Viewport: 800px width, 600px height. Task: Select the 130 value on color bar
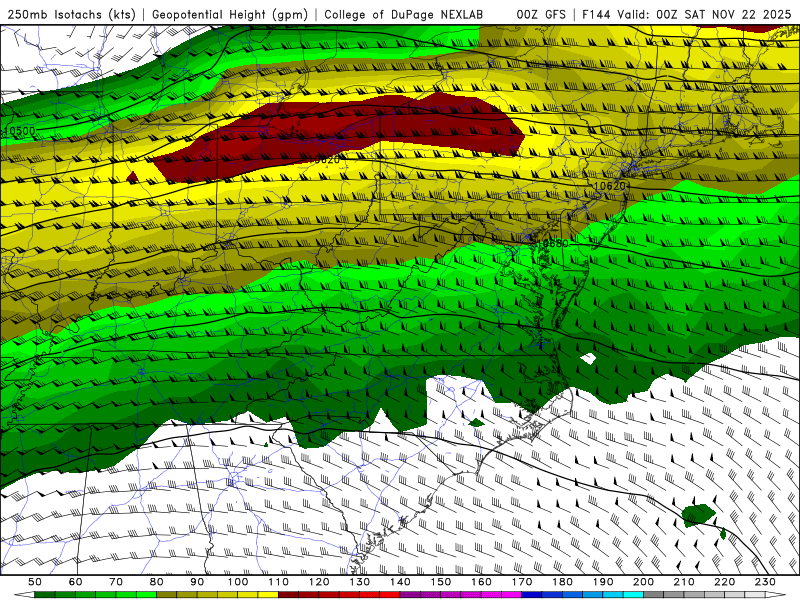click(x=360, y=582)
